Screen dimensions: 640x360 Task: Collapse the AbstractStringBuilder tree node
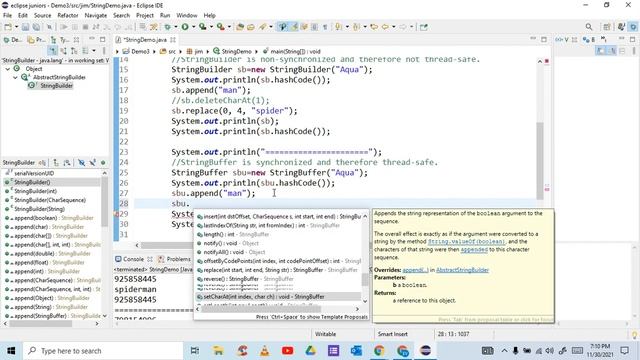(16, 77)
